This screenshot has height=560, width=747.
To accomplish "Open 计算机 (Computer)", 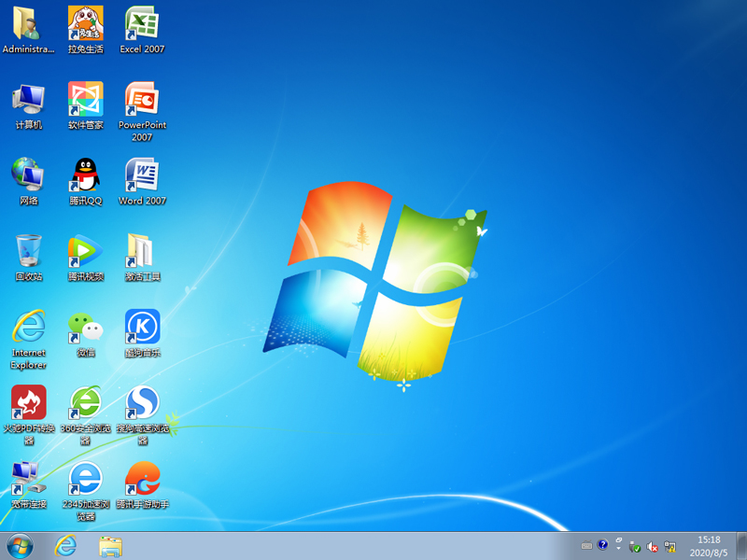I will tap(28, 101).
